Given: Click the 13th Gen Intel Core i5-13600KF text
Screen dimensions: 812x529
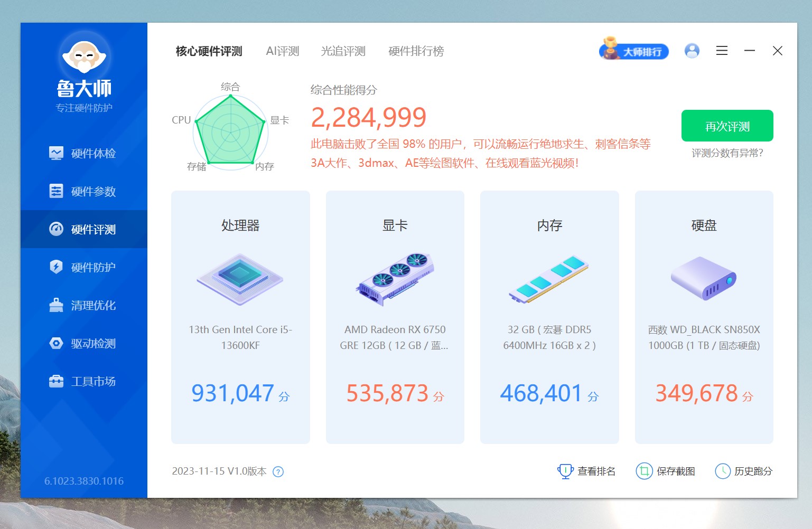Looking at the screenshot, I should click(x=240, y=337).
